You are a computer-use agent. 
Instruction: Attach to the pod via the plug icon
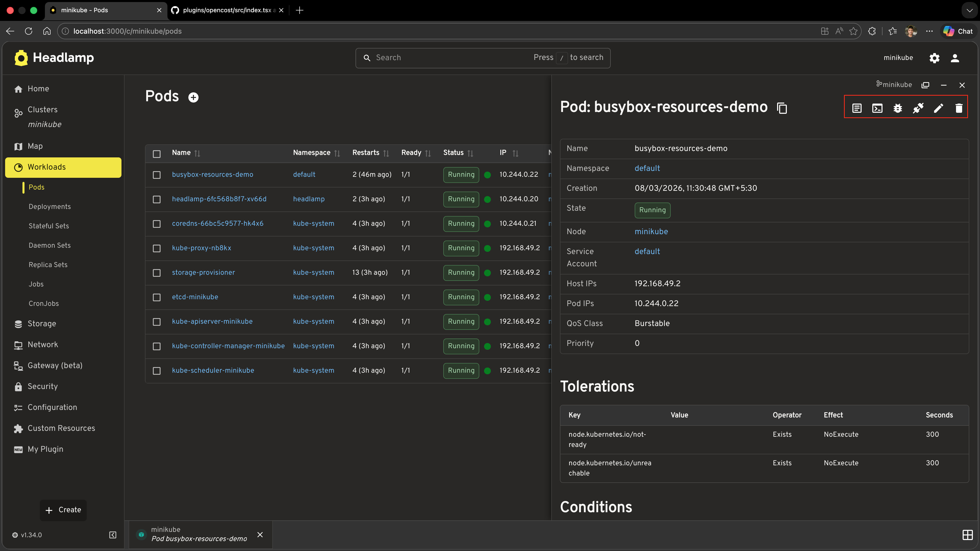coord(918,108)
